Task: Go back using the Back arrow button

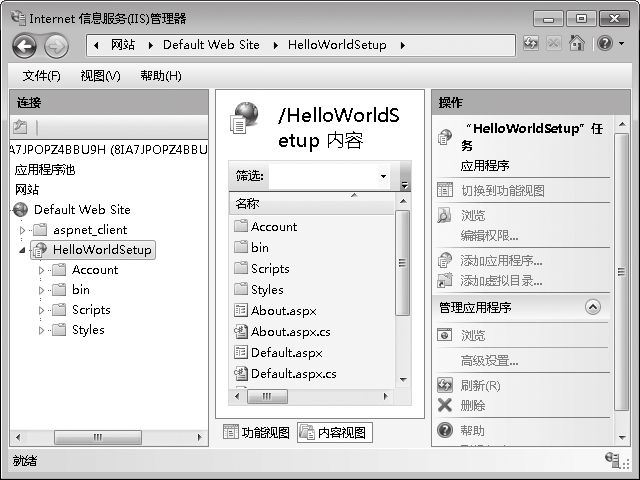Action: tap(25, 46)
